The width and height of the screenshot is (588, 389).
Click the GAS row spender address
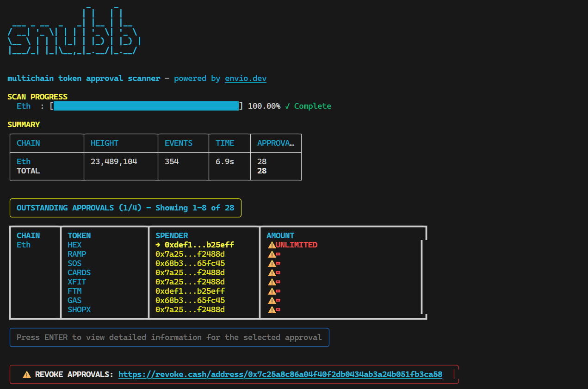tap(190, 301)
